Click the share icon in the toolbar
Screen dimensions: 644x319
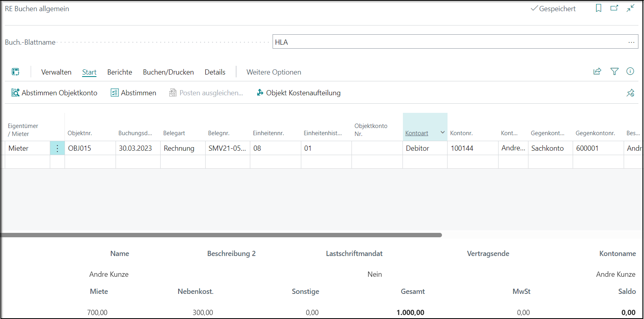pos(597,72)
